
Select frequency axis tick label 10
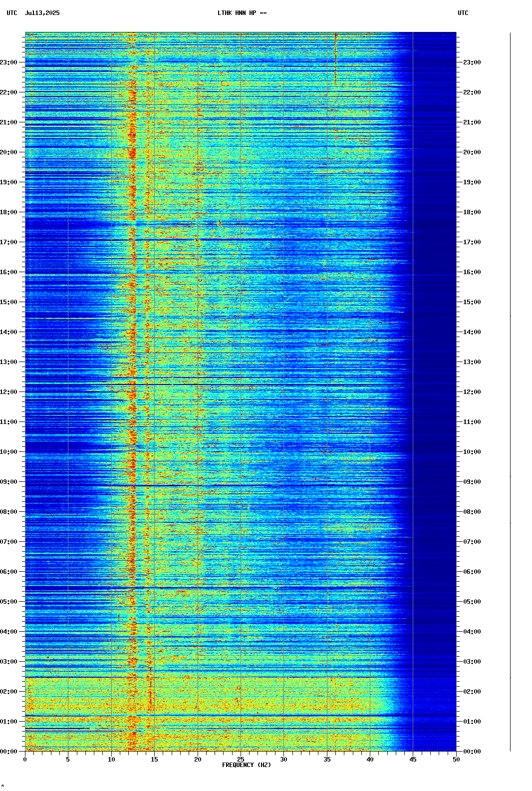(x=111, y=760)
